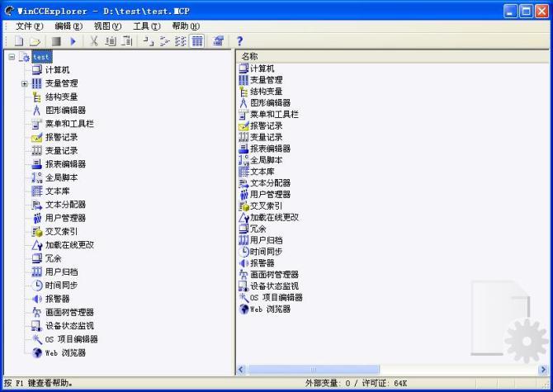Open the 文件(F) menu

(29, 26)
